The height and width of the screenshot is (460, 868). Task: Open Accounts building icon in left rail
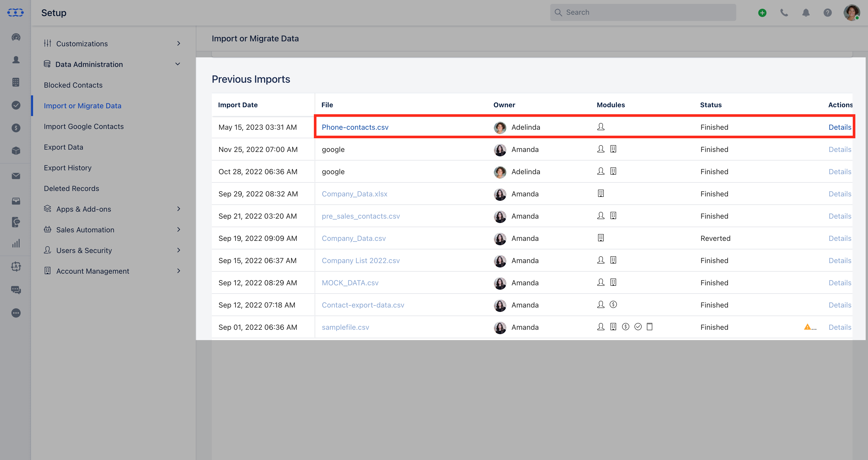pyautogui.click(x=16, y=82)
